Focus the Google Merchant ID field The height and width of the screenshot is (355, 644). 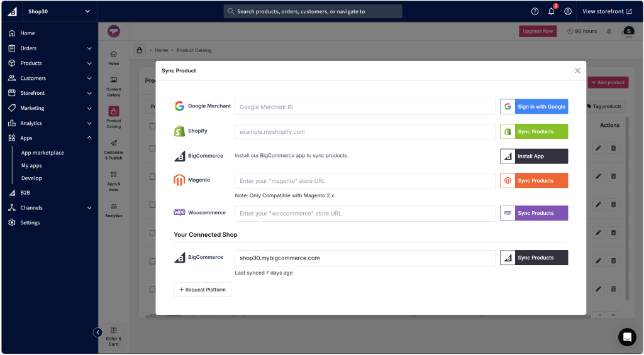pyautogui.click(x=365, y=107)
